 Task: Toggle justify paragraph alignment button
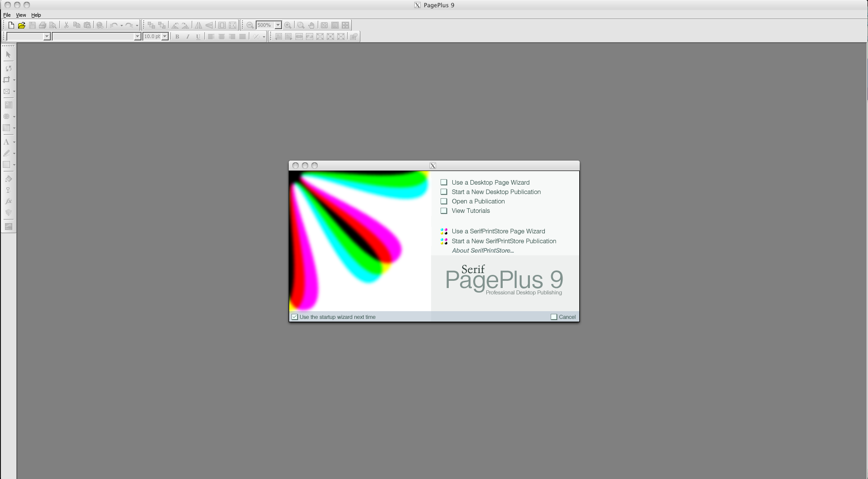[242, 37]
